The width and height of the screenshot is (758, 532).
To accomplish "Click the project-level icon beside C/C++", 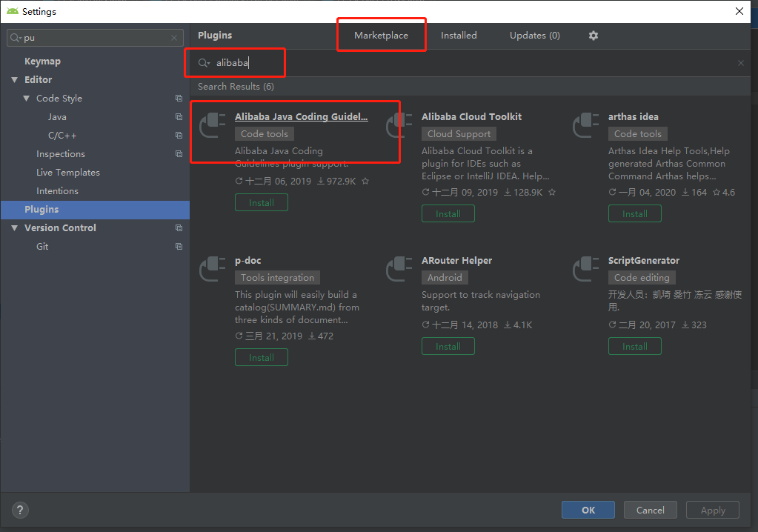I will pos(179,136).
